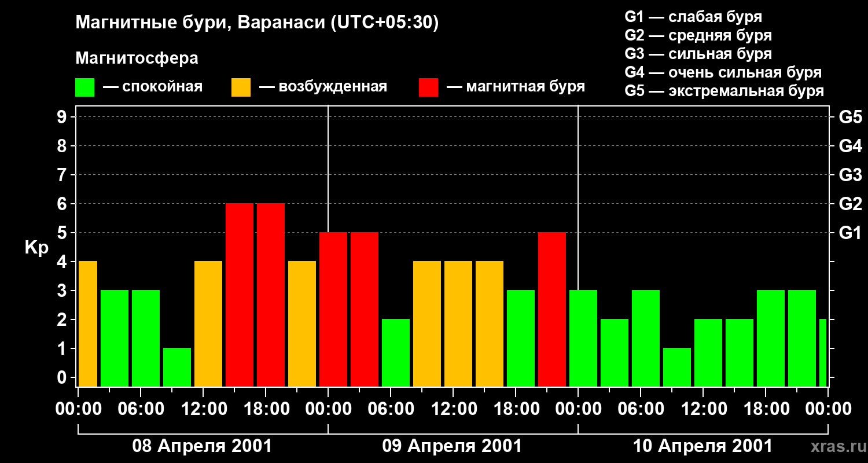Click the '00:00' label starting 09 April
The height and width of the screenshot is (463, 868).
point(328,409)
